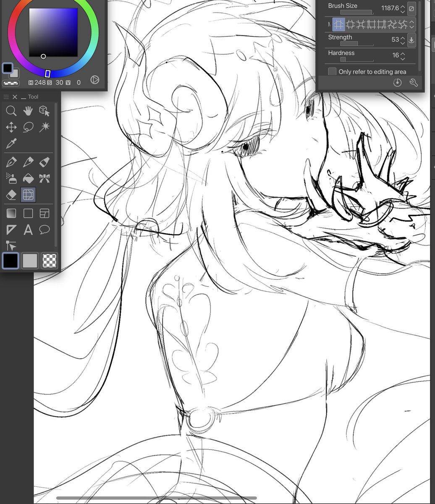This screenshot has width=435, height=504.
Task: Click the Brush Size value 1187.6
Action: (390, 8)
